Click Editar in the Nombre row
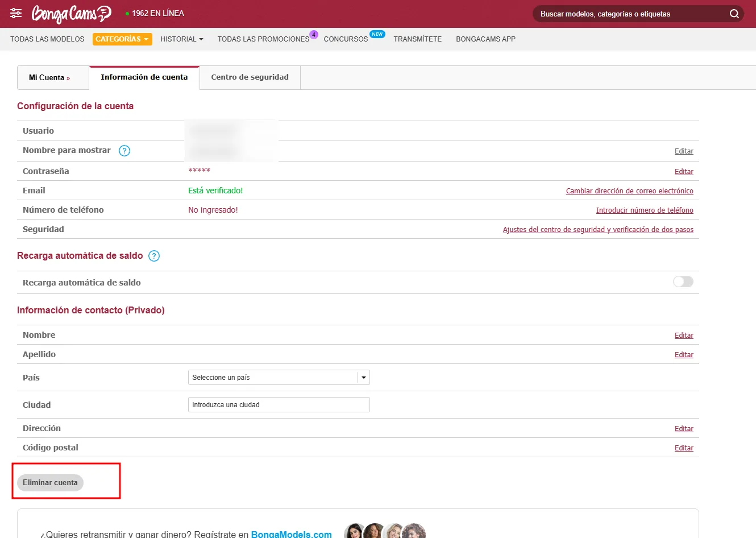 [x=684, y=336]
